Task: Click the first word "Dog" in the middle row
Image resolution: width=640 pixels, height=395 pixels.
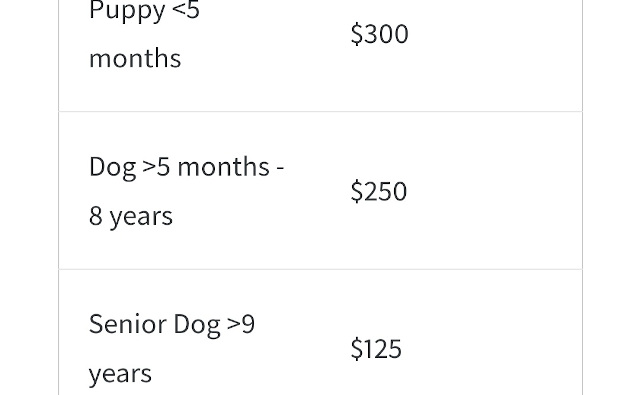Action: (112, 167)
